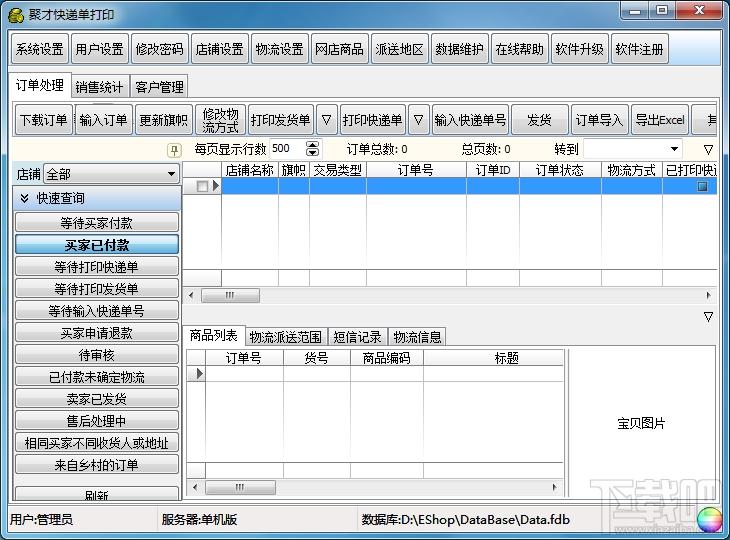This screenshot has width=730, height=540.
Task: Filter by 买家申请退款
Action: [x=97, y=333]
